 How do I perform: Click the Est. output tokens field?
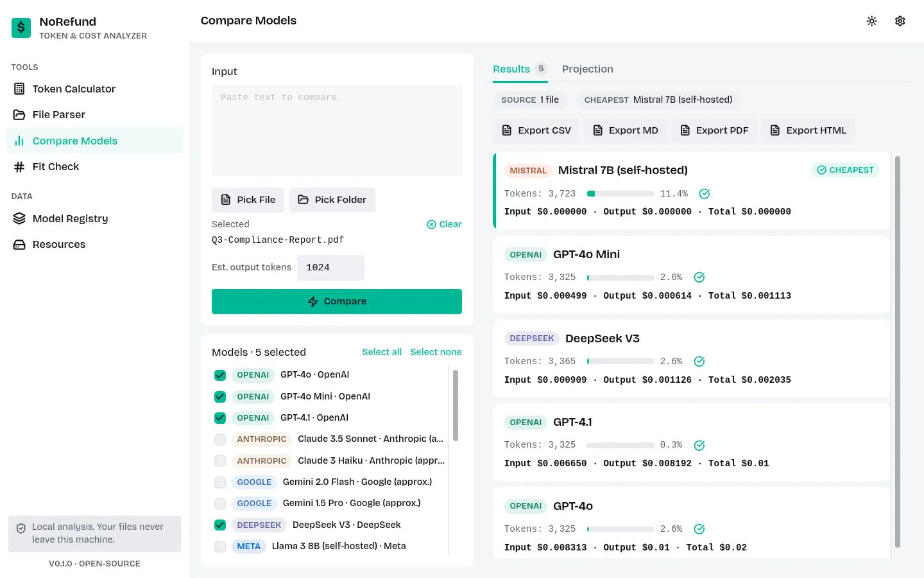330,268
